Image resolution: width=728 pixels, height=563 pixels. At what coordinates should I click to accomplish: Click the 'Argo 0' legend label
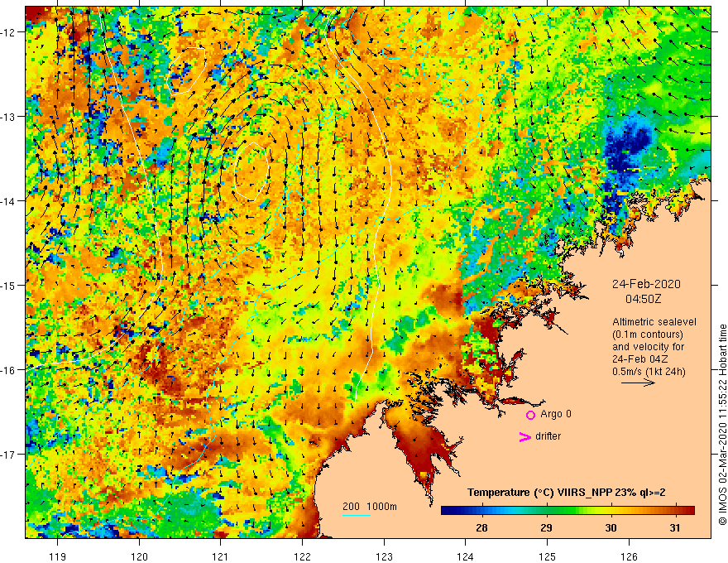(556, 414)
